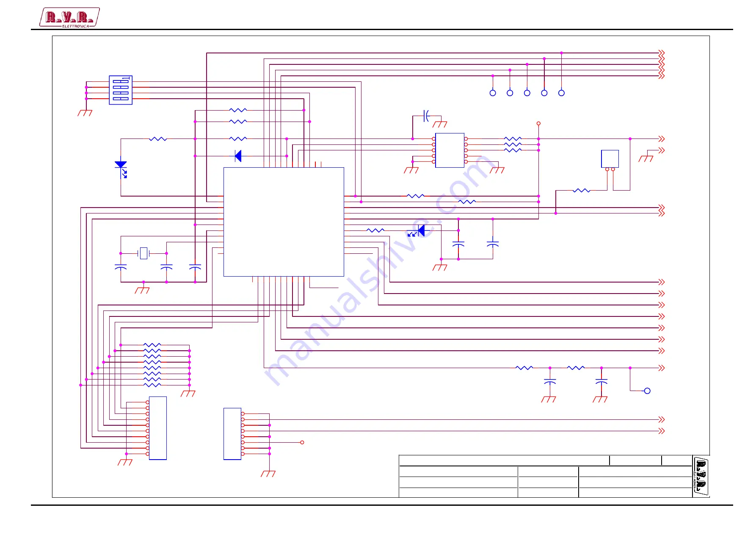Click the resistor wired to the two-pin square component

581,191
